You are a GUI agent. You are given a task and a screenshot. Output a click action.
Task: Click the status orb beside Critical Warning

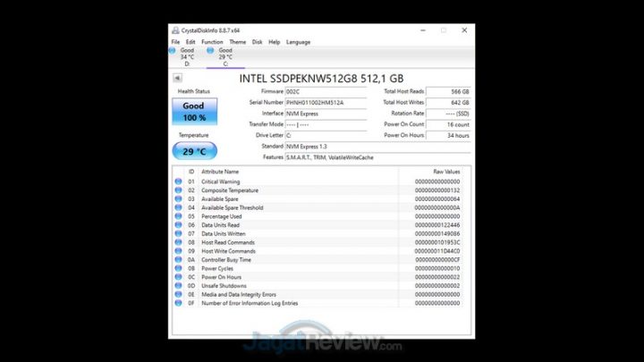178,181
